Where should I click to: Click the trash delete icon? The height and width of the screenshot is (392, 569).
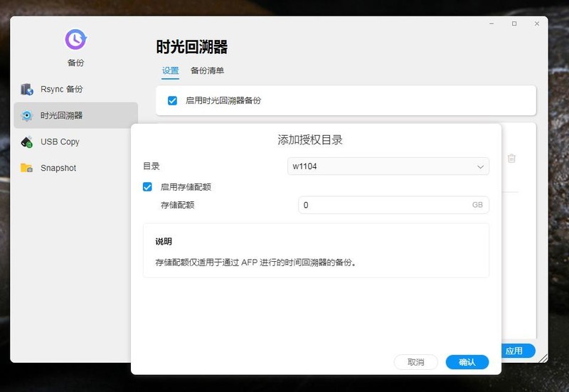click(x=511, y=158)
